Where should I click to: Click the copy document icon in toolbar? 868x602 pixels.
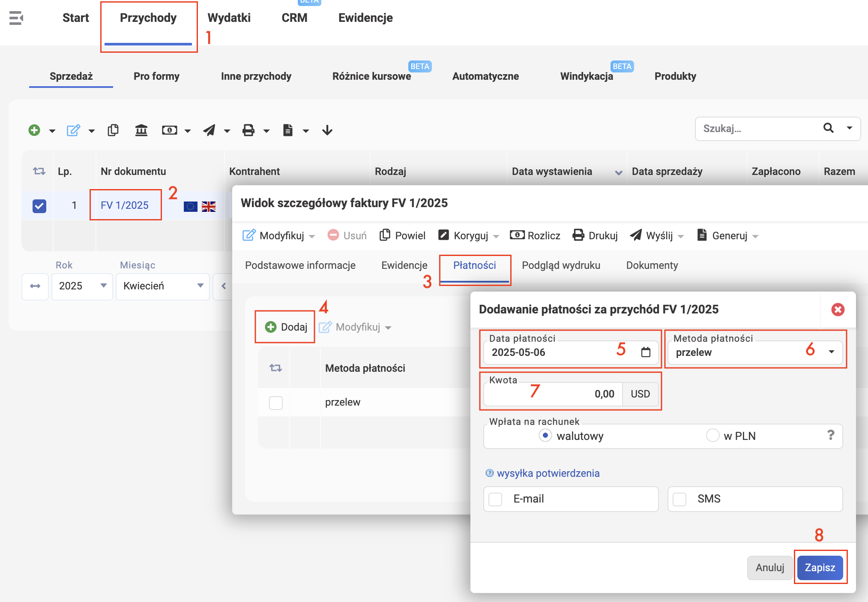click(113, 130)
